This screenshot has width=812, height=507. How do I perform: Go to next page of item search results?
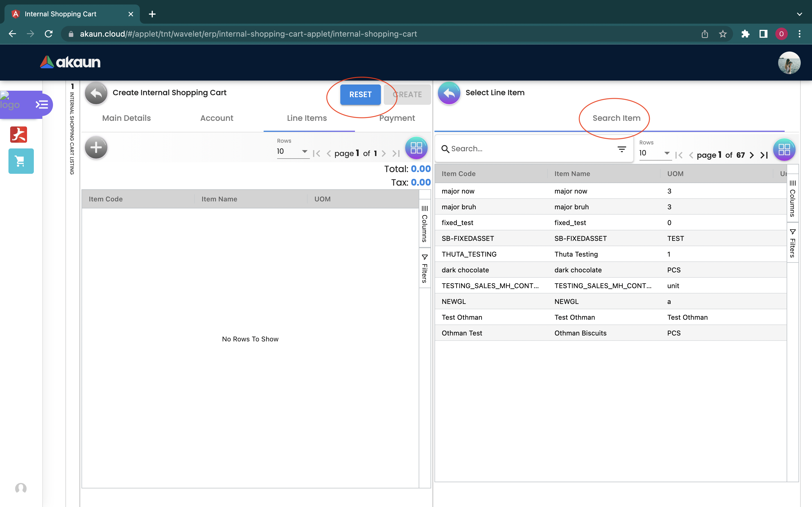coord(752,155)
